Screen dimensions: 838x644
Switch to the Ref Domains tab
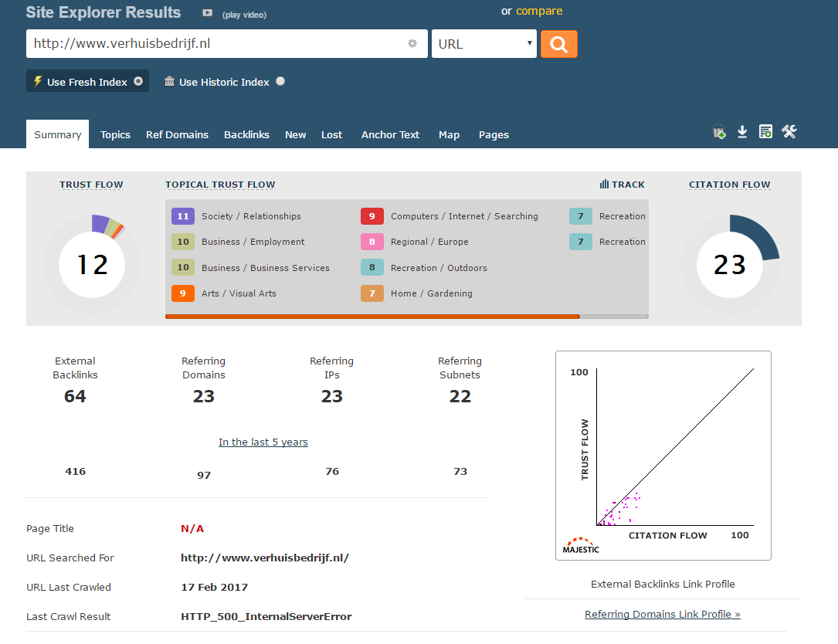pos(177,134)
